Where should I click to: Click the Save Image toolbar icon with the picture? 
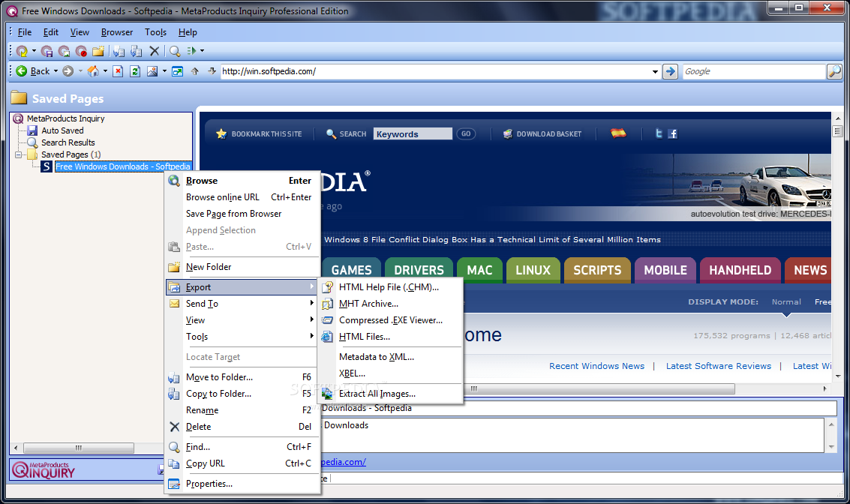click(x=64, y=51)
